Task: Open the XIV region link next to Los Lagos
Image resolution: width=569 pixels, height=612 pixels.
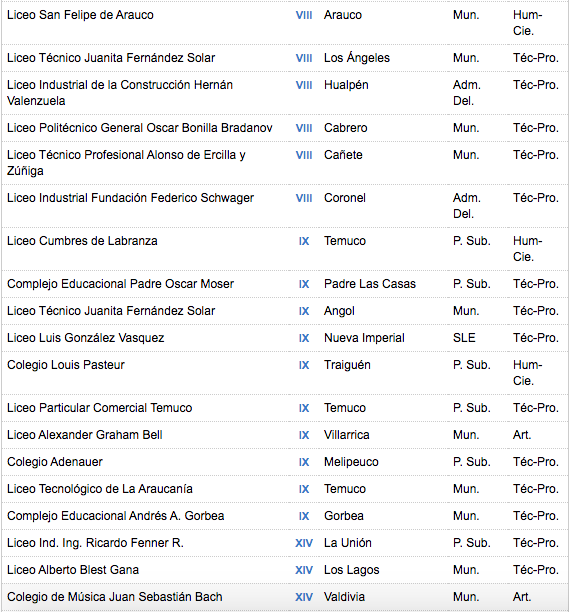Action: point(304,570)
